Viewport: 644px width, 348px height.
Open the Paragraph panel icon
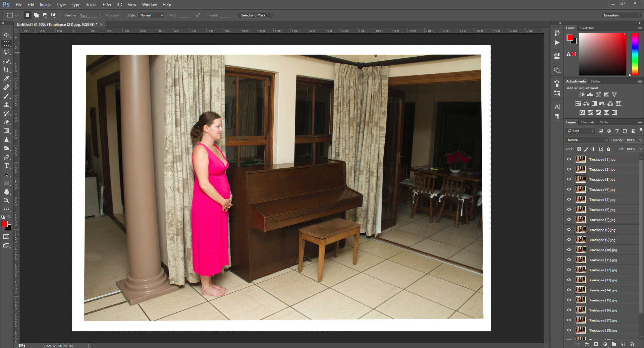coord(557,116)
